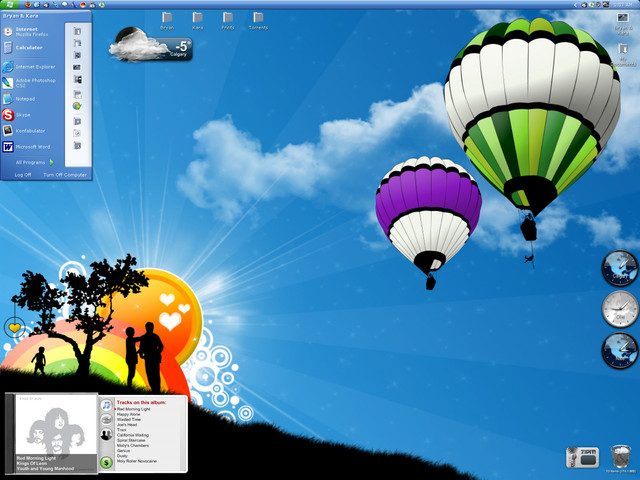Click Turn Off Computer in Start menu
The width and height of the screenshot is (640, 480).
pyautogui.click(x=65, y=175)
